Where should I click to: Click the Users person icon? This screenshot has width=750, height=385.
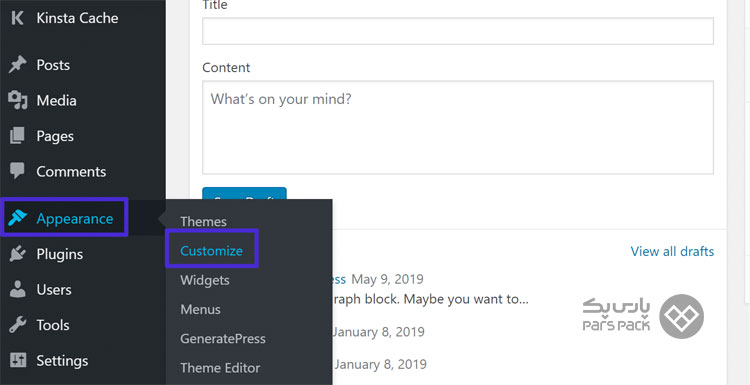point(18,289)
